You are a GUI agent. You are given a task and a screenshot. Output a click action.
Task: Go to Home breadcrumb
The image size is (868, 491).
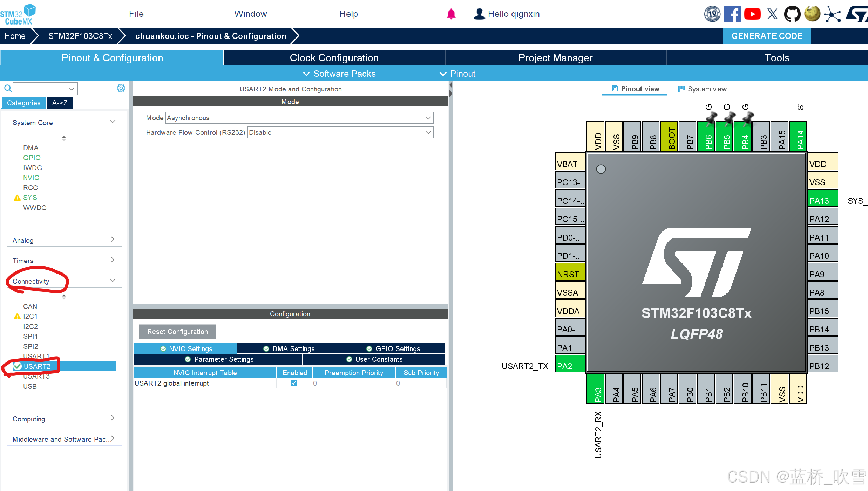coord(15,36)
